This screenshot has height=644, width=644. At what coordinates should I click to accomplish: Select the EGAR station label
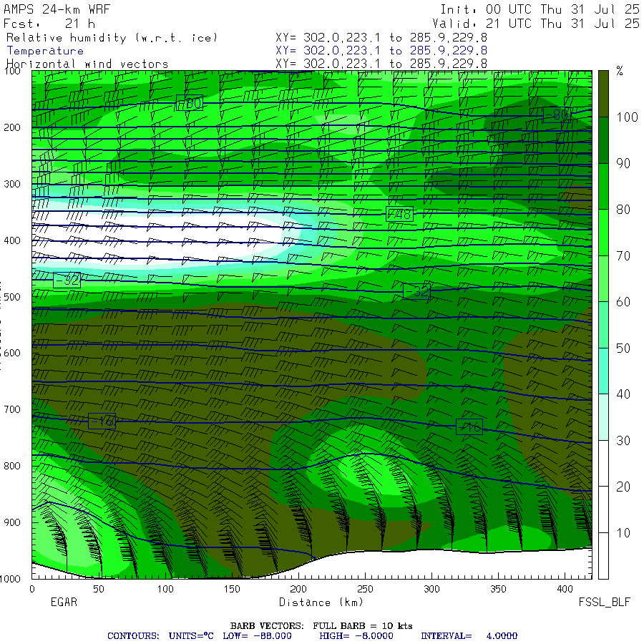[x=64, y=602]
